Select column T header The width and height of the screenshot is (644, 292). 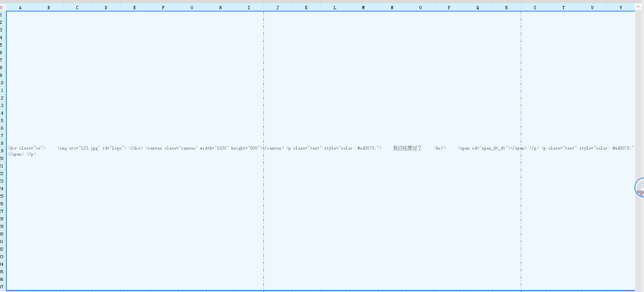pos(564,8)
